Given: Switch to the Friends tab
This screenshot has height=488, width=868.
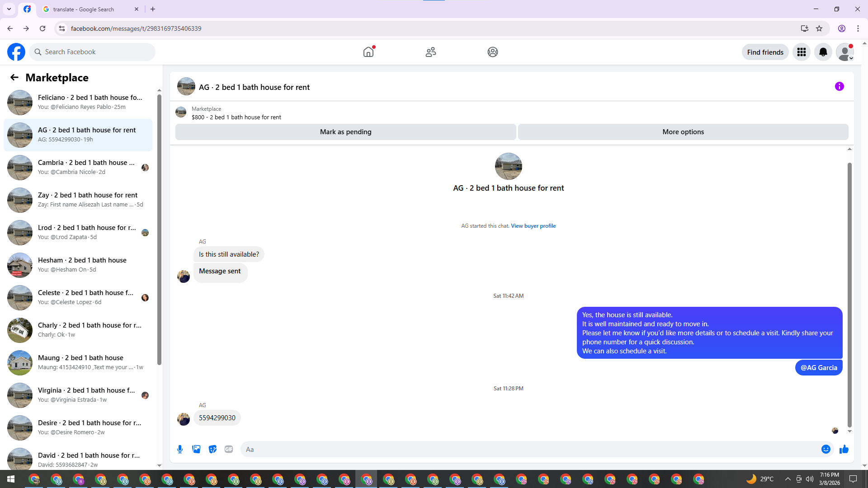Looking at the screenshot, I should pyautogui.click(x=430, y=52).
